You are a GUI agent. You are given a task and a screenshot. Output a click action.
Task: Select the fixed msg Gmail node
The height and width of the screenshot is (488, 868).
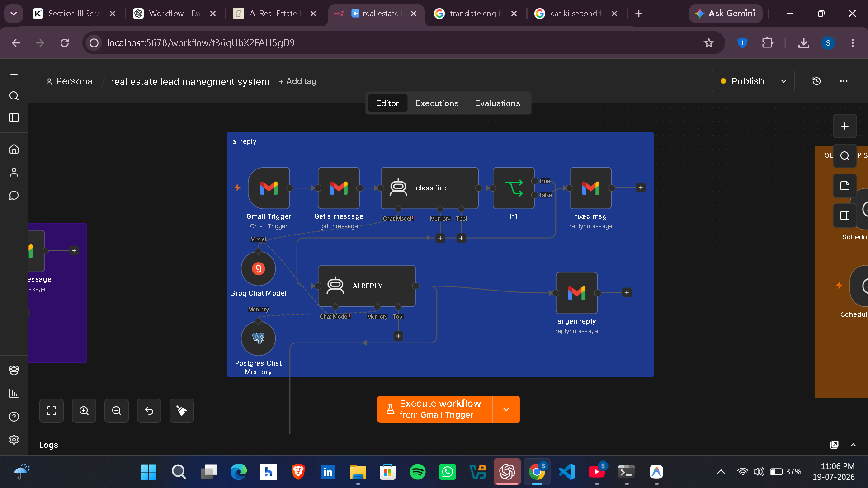[590, 188]
